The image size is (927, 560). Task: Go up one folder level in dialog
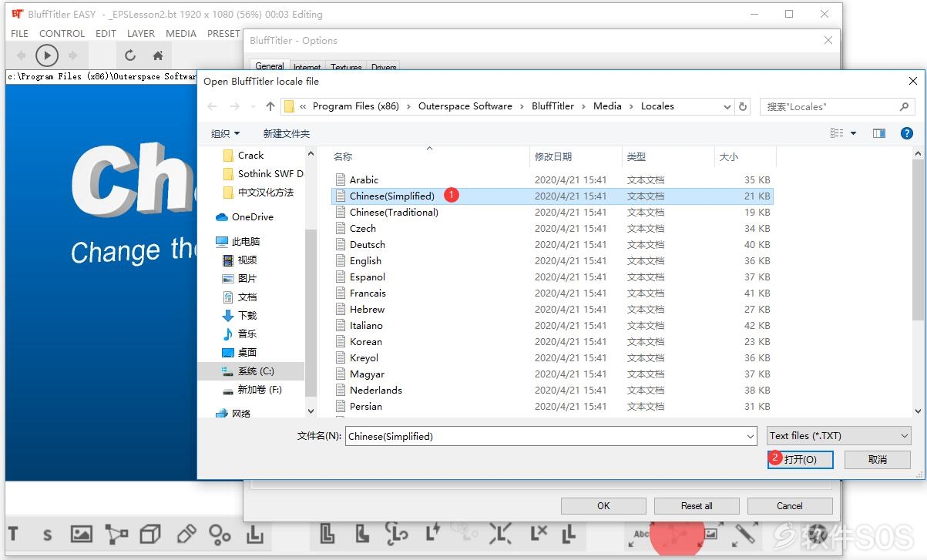[x=270, y=106]
